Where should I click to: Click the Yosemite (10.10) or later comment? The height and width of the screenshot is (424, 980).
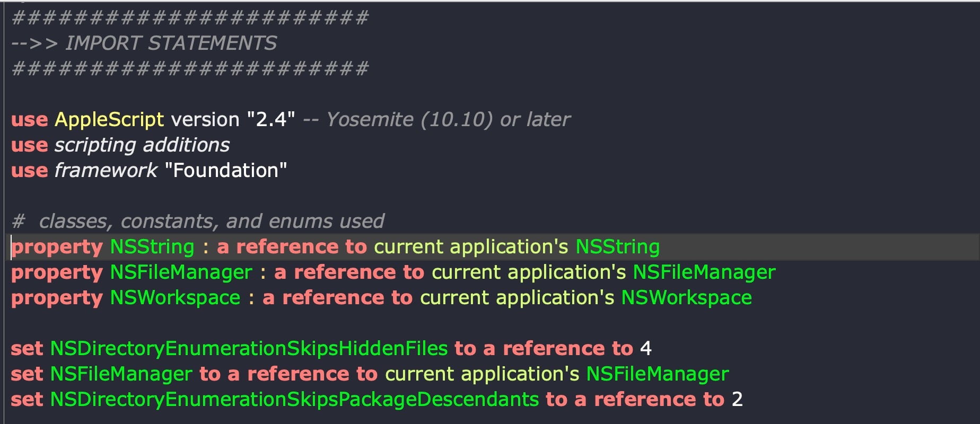click(448, 119)
